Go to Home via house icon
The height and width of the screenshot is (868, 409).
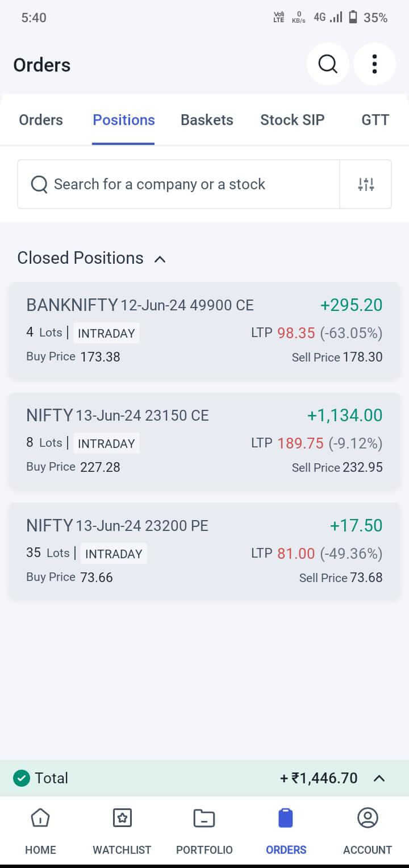pyautogui.click(x=40, y=819)
